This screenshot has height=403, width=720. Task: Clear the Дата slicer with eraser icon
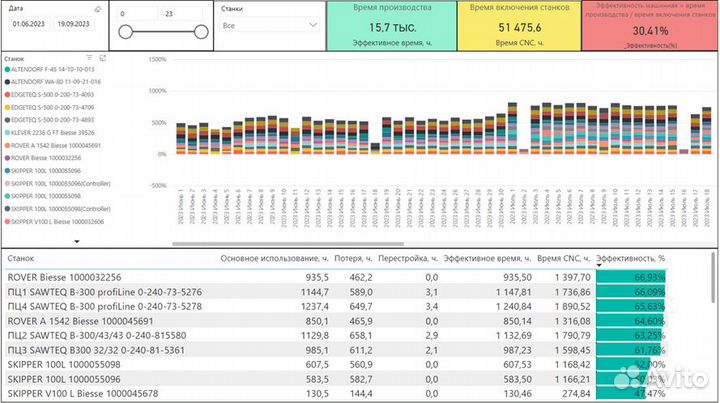[96, 7]
